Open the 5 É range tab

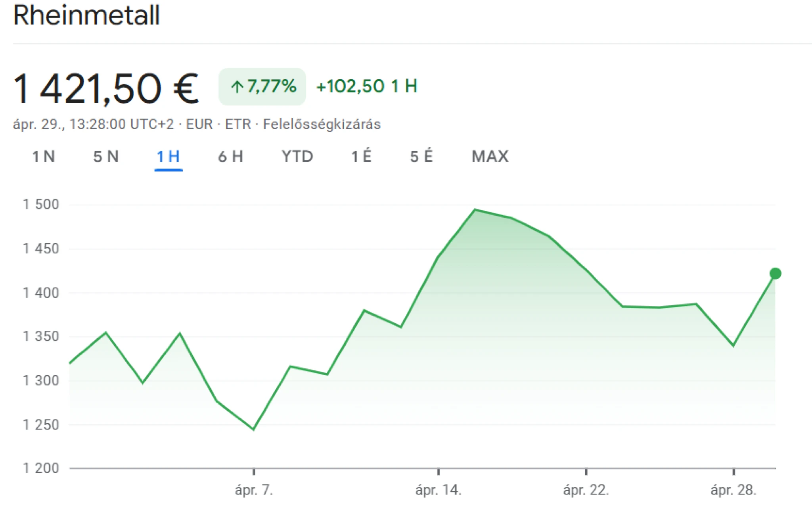click(421, 156)
